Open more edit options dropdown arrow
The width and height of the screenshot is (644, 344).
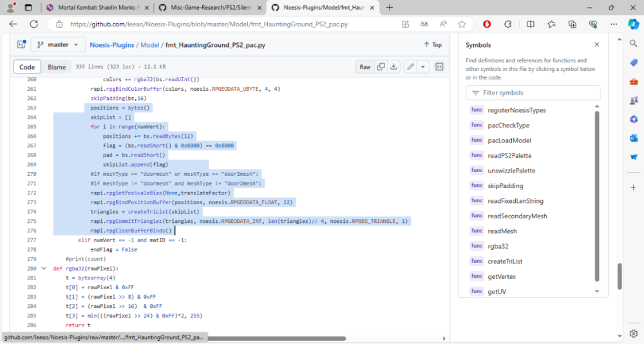(x=422, y=67)
